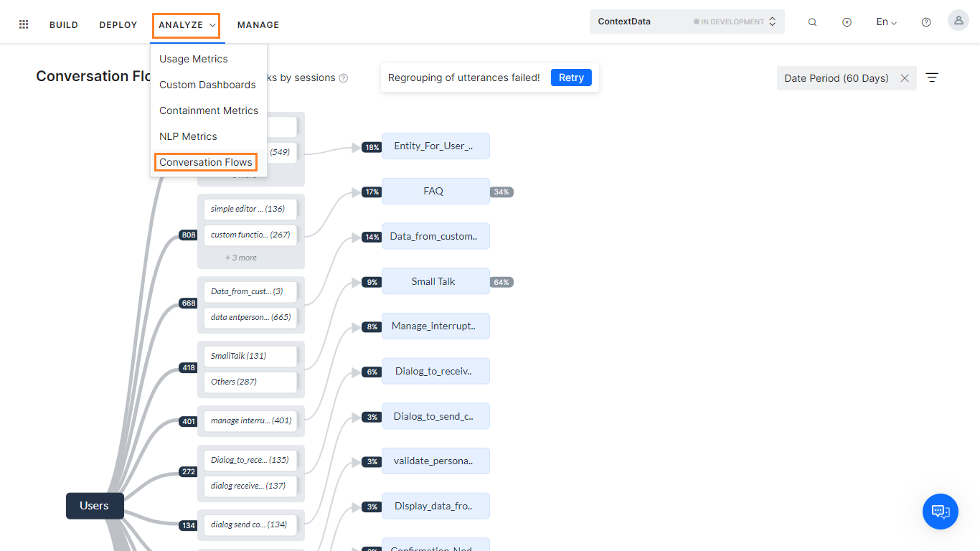
Task: Click the 64% percentage badge beside Small Talk
Action: click(x=501, y=282)
